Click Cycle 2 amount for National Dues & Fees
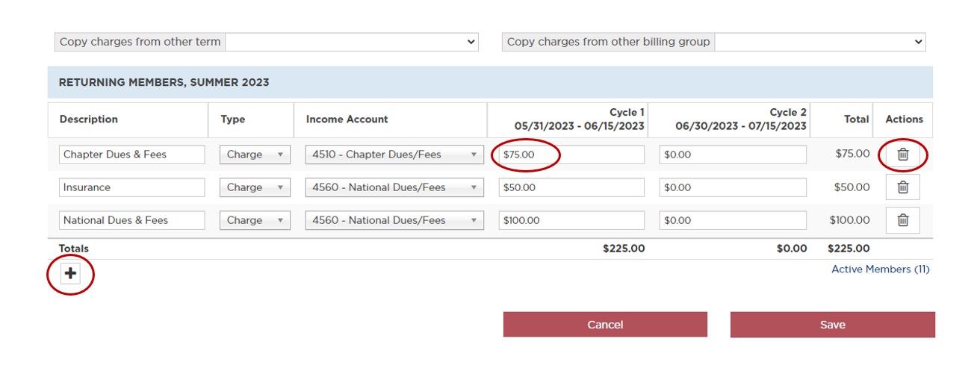The height and width of the screenshot is (368, 980). click(733, 220)
